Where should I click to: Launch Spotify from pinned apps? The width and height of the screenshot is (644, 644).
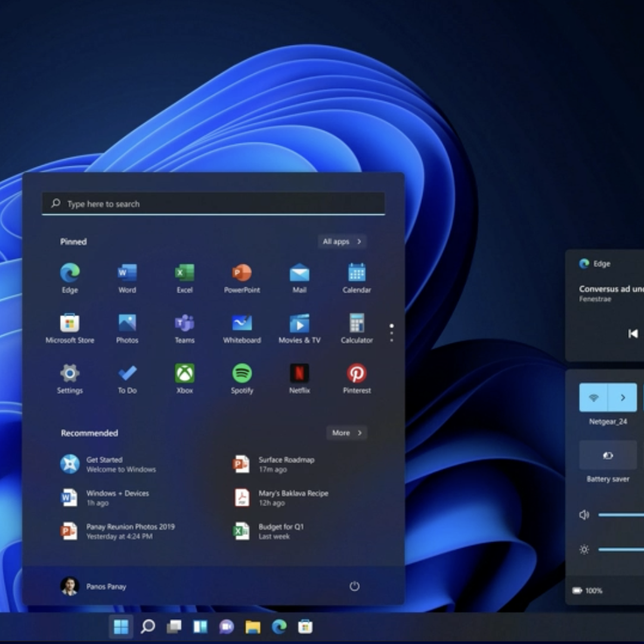(242, 379)
